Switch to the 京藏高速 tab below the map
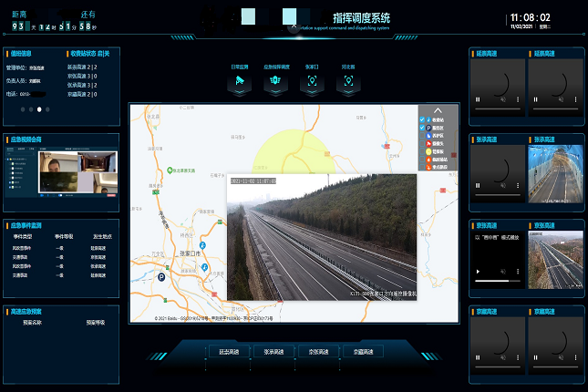Viewport: 588px width, 392px height. tap(364, 352)
